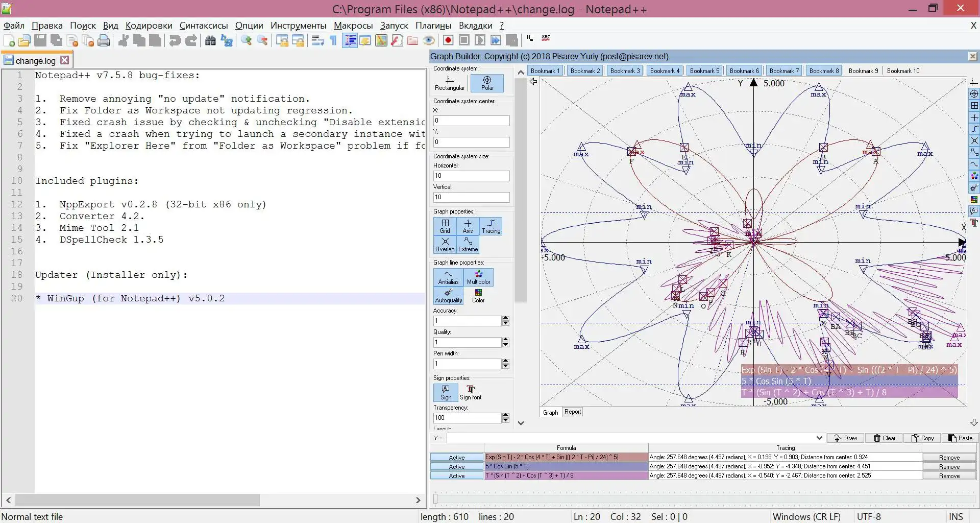Click the New file toolbar icon
This screenshot has height=523, width=980.
(x=9, y=41)
